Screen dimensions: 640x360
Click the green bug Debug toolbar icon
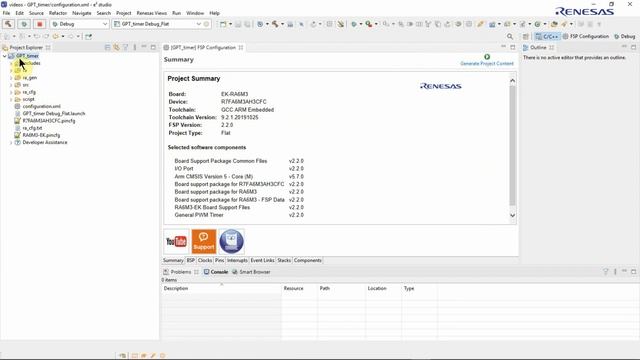click(354, 24)
